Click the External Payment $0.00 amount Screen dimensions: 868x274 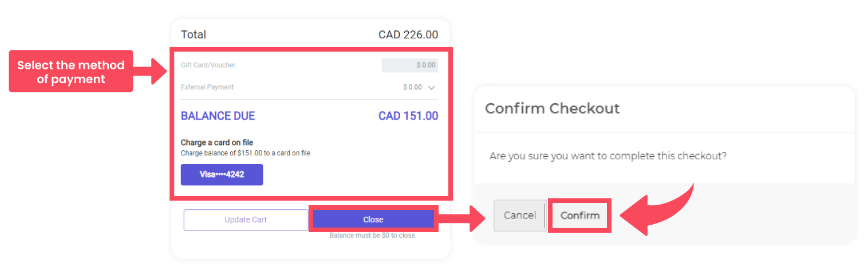tap(412, 88)
